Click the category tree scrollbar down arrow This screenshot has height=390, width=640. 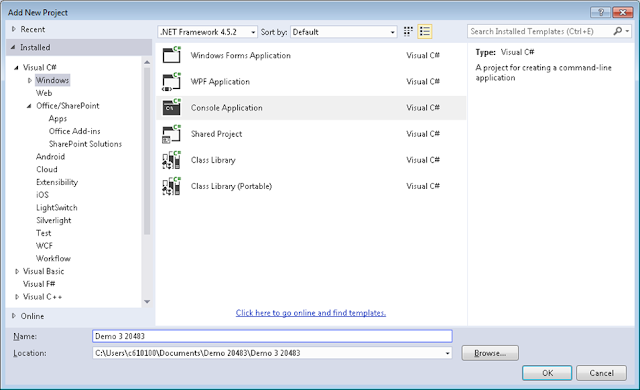(147, 302)
